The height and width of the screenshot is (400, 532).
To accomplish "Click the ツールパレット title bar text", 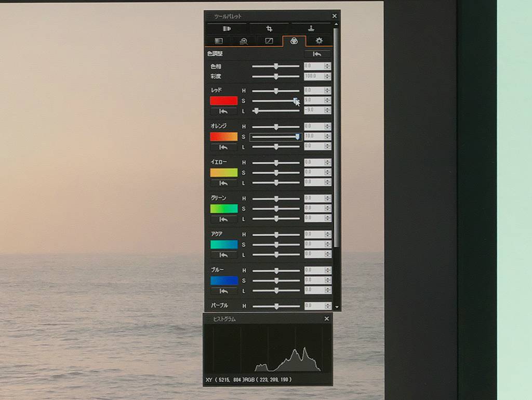I will point(228,16).
